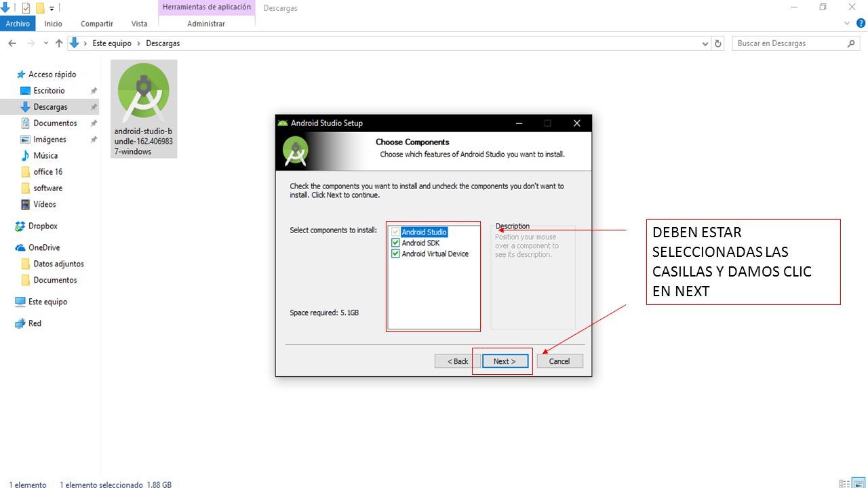Open Imágenes in the navigation pane
Screen dimensions: 868x488
pos(50,140)
